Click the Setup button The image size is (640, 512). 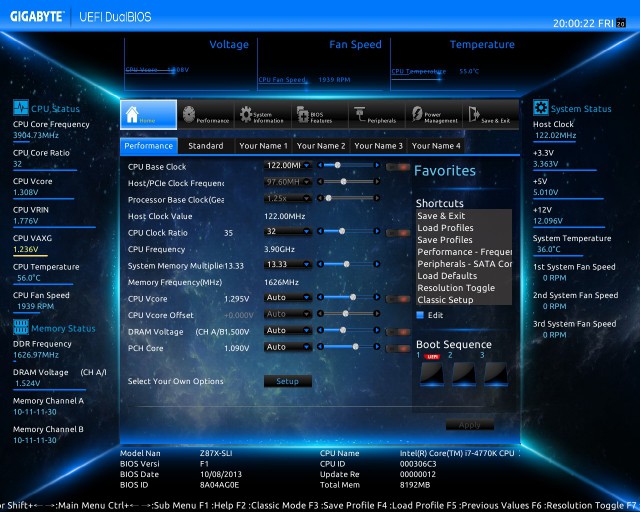coord(288,381)
